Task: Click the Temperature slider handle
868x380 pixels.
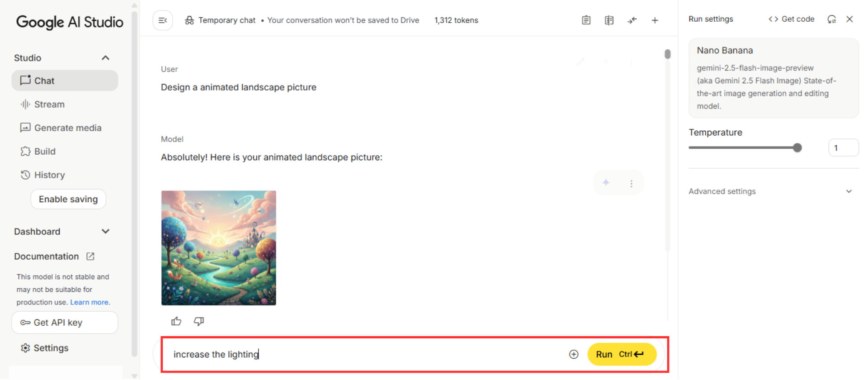Action: tap(797, 147)
